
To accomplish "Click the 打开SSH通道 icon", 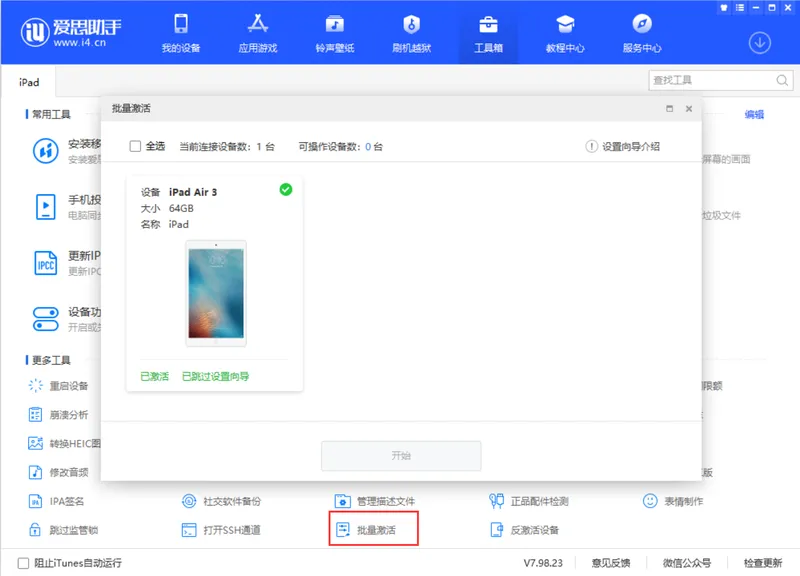I will 189,530.
